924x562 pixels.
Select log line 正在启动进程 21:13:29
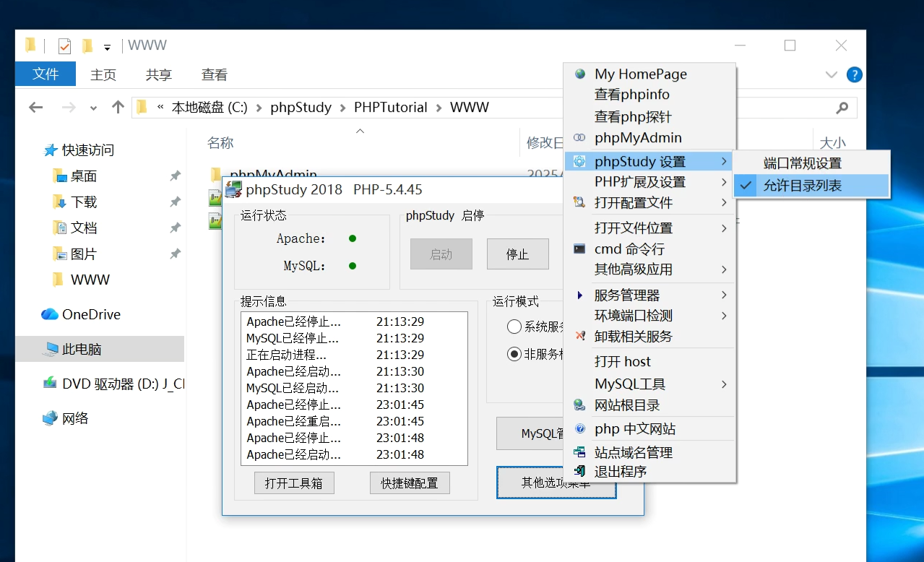click(336, 355)
